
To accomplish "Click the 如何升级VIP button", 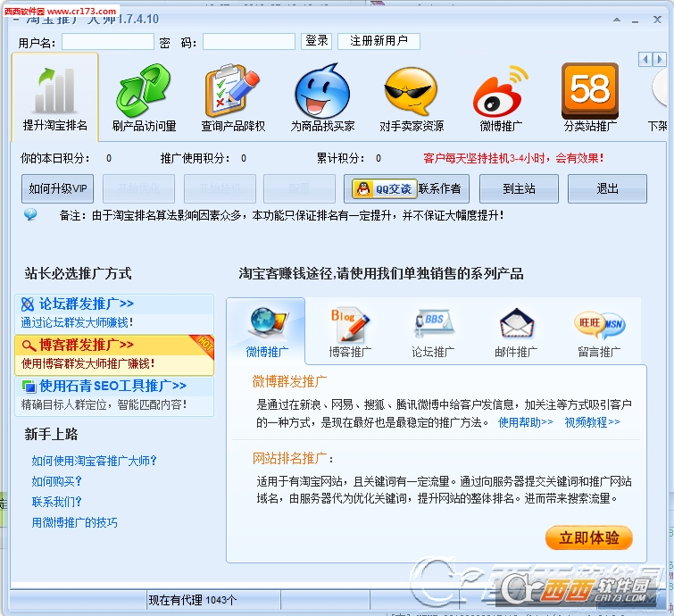I will [x=58, y=188].
